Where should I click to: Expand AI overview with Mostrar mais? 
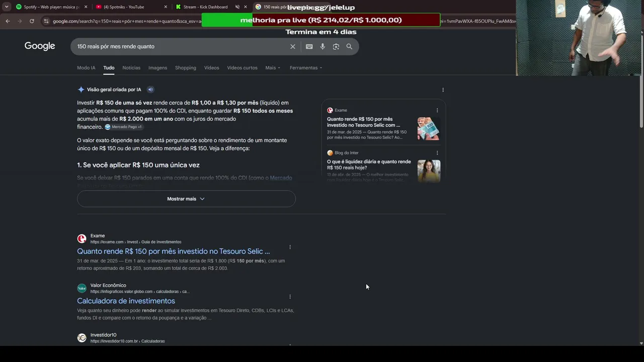click(x=186, y=199)
